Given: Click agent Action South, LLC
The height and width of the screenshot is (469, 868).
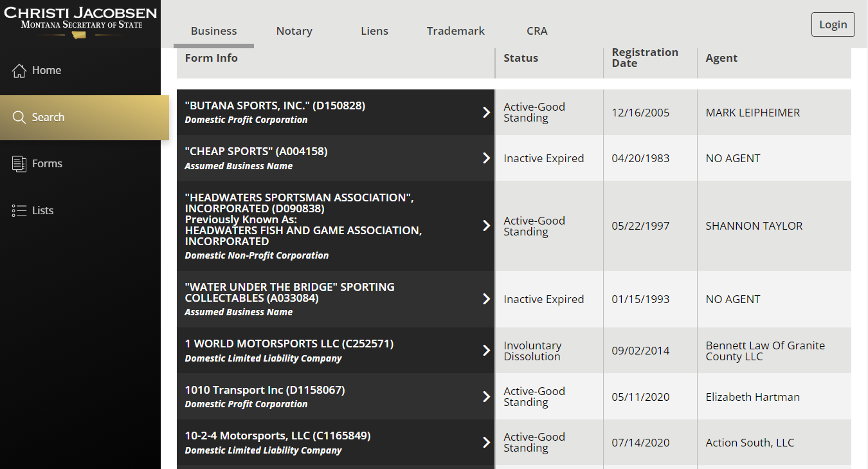Looking at the screenshot, I should (750, 443).
